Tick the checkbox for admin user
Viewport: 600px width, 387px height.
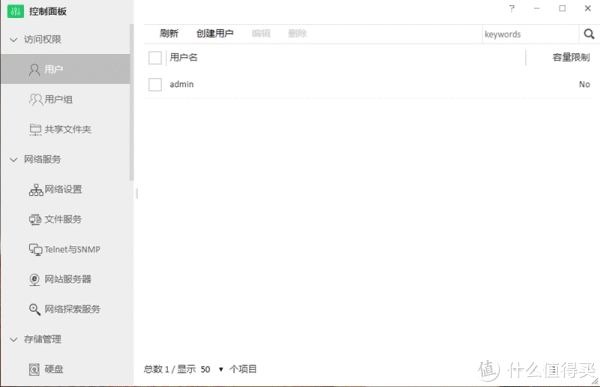(x=155, y=85)
